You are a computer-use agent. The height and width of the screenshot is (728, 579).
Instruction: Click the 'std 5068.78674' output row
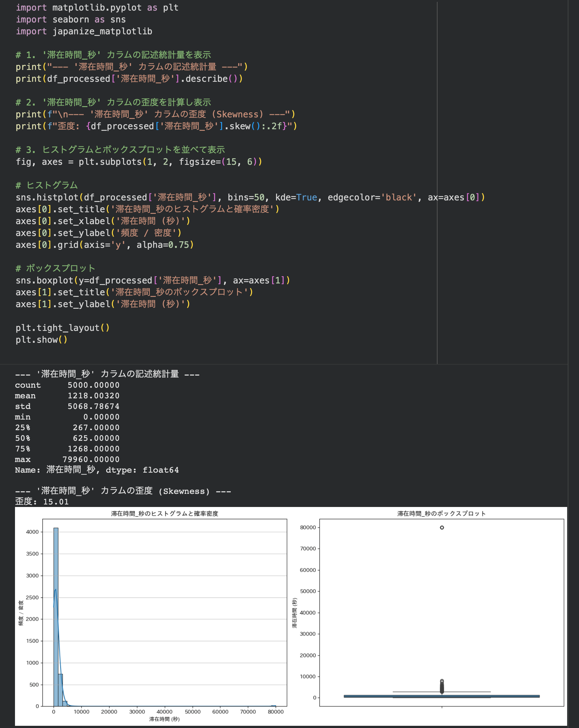tap(67, 406)
